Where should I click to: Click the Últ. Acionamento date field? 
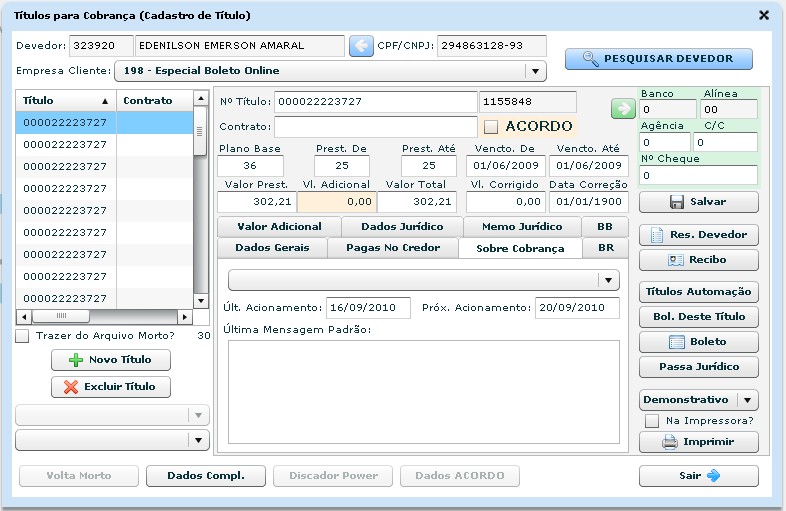[x=368, y=308]
